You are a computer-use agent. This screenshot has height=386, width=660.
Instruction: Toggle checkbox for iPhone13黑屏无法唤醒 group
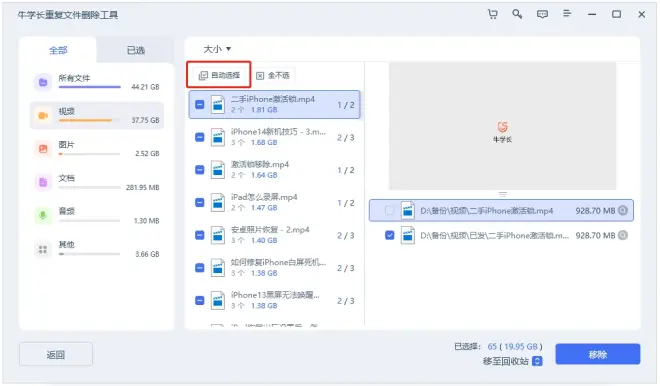point(200,301)
